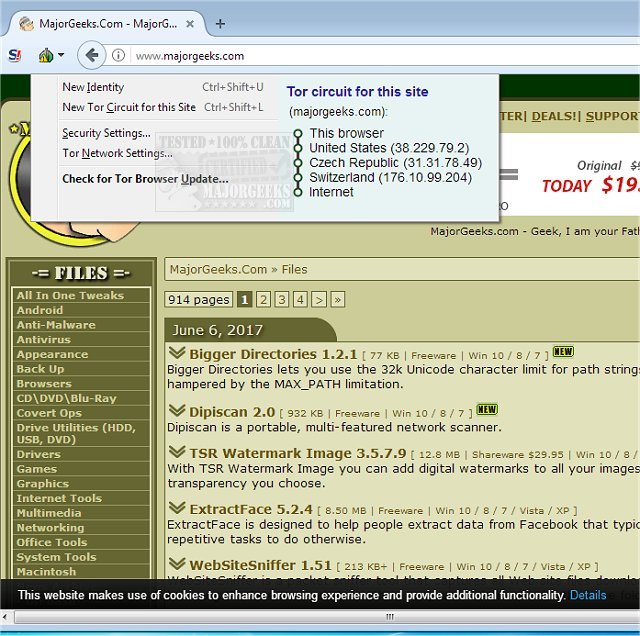Jump to last page with » button

click(x=338, y=300)
